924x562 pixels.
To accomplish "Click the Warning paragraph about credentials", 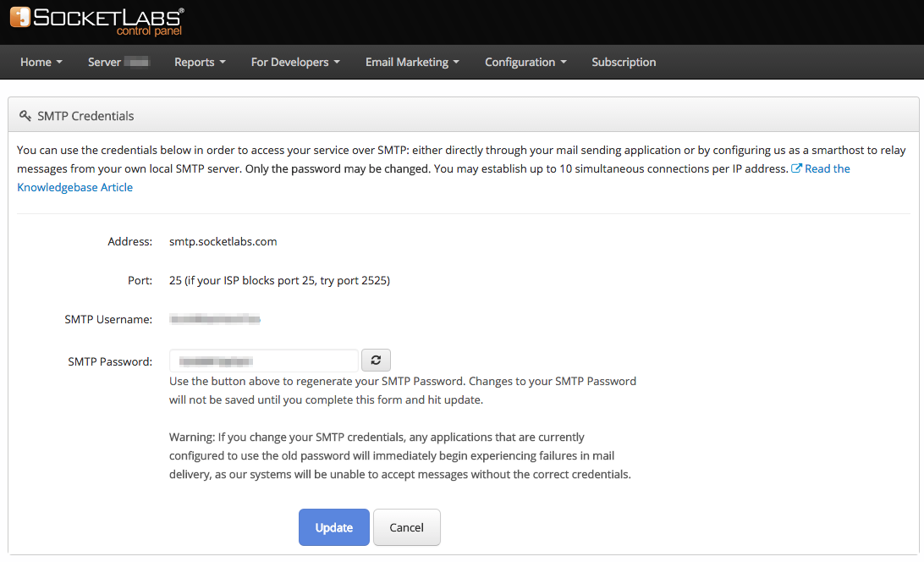I will tap(400, 455).
